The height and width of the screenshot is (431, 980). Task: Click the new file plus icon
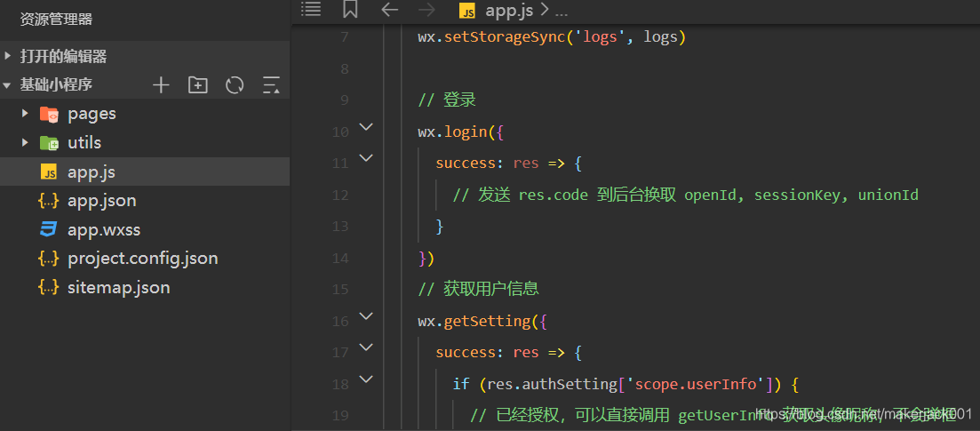pyautogui.click(x=161, y=84)
